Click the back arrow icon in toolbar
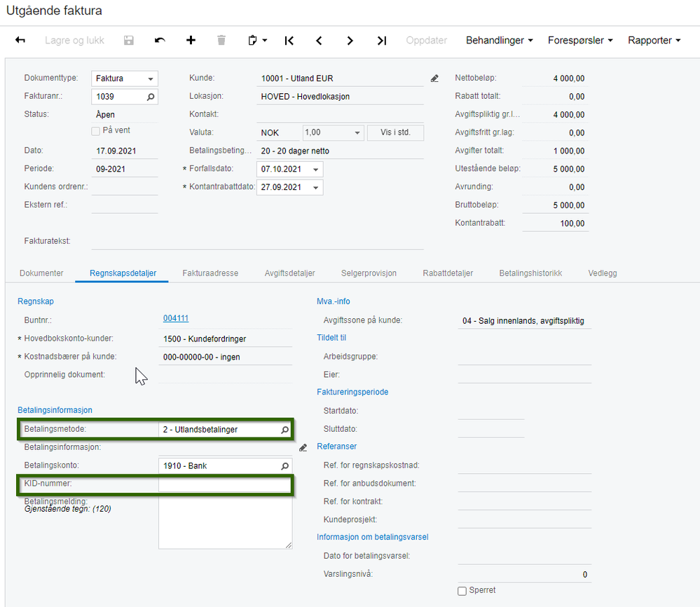Image resolution: width=700 pixels, height=607 pixels. [20, 41]
